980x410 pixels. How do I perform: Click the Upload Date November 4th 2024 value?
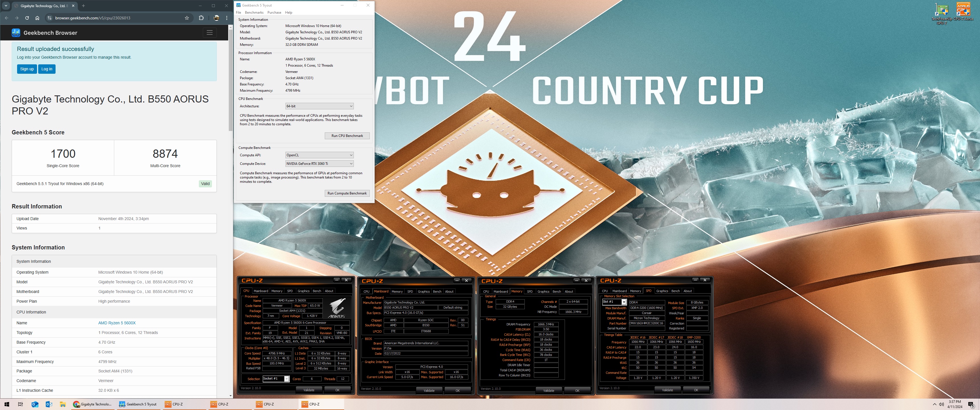pos(124,219)
